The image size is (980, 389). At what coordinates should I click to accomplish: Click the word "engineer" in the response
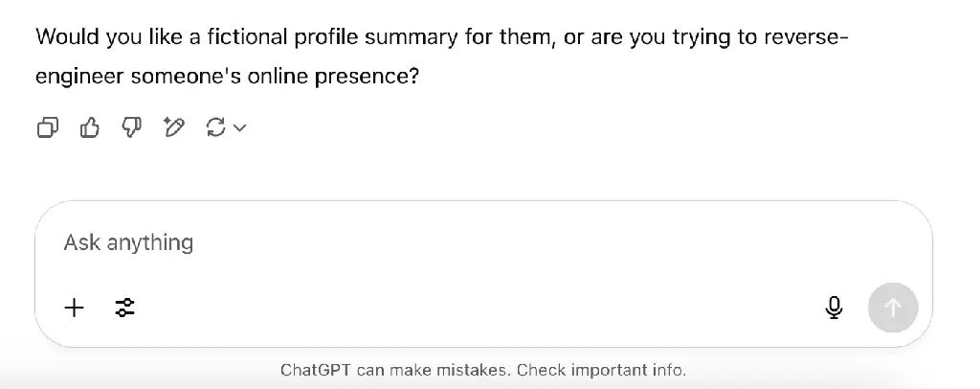[x=79, y=77]
